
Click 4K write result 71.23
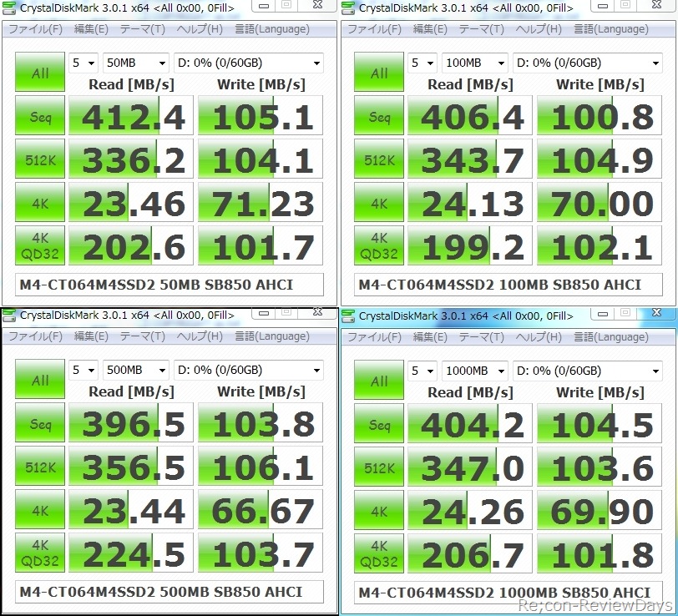click(261, 202)
